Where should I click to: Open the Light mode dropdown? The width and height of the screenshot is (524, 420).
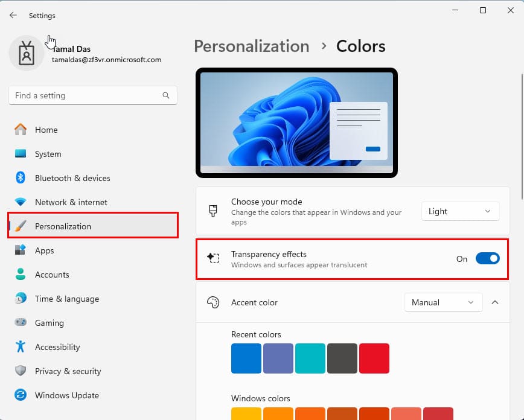pyautogui.click(x=460, y=211)
